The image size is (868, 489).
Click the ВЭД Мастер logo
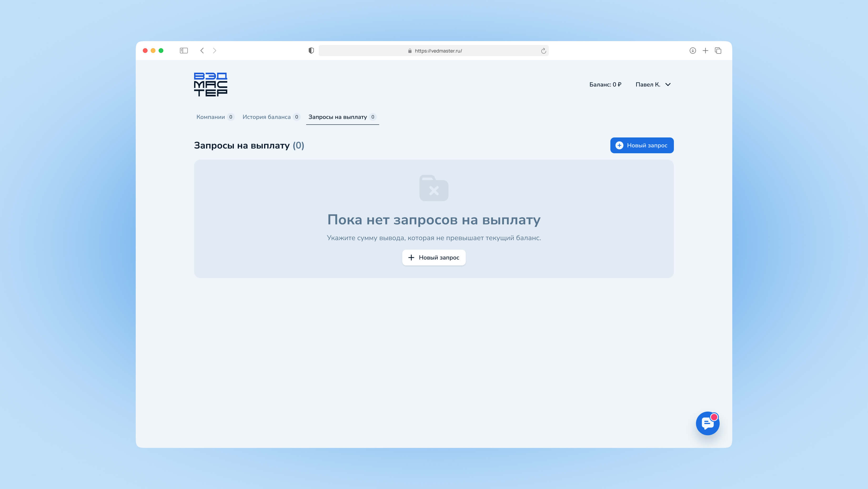pyautogui.click(x=211, y=84)
